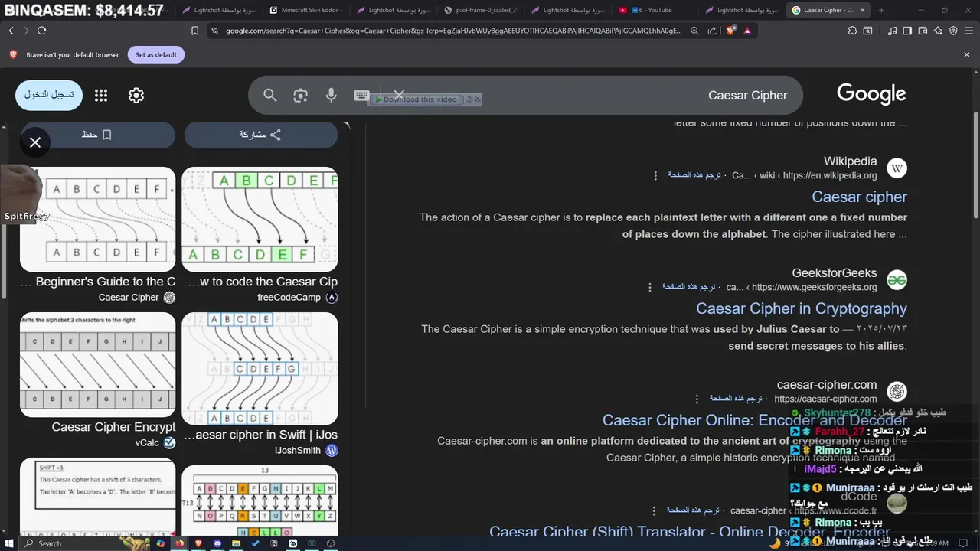
Task: Click the حفظ save button
Action: [97, 135]
